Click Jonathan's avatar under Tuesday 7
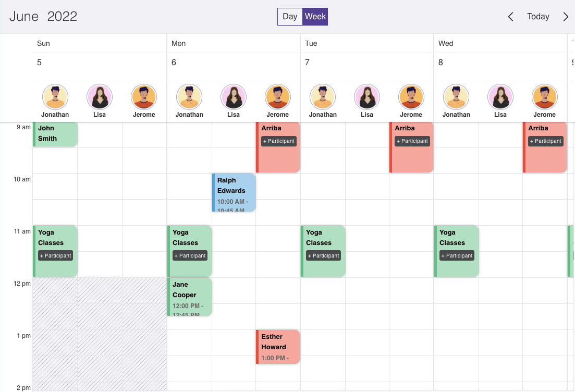Image resolution: width=575 pixels, height=392 pixels. 323,97
